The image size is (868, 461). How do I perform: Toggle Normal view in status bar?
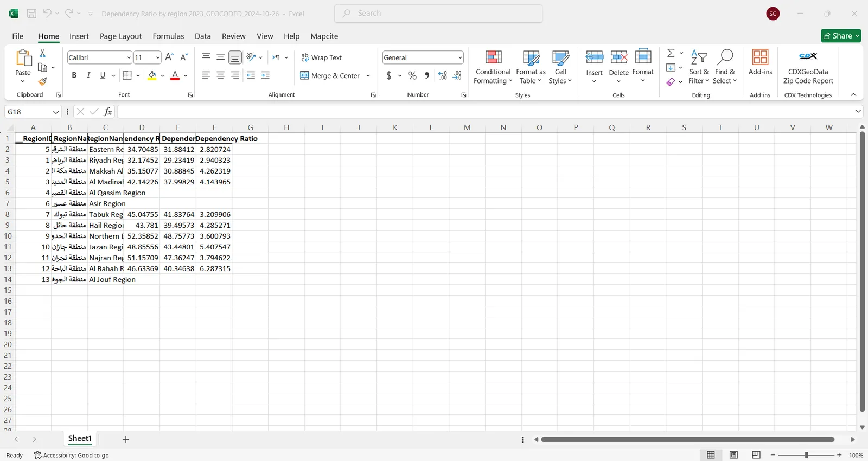click(711, 455)
